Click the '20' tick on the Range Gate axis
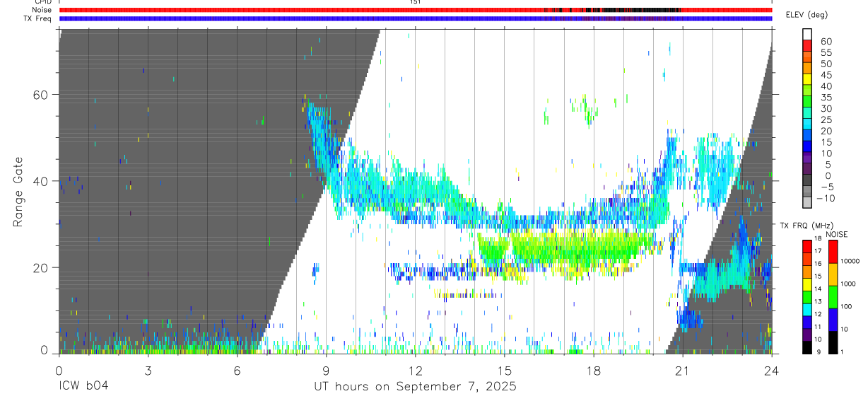This screenshot has height=401, width=868. pos(41,267)
